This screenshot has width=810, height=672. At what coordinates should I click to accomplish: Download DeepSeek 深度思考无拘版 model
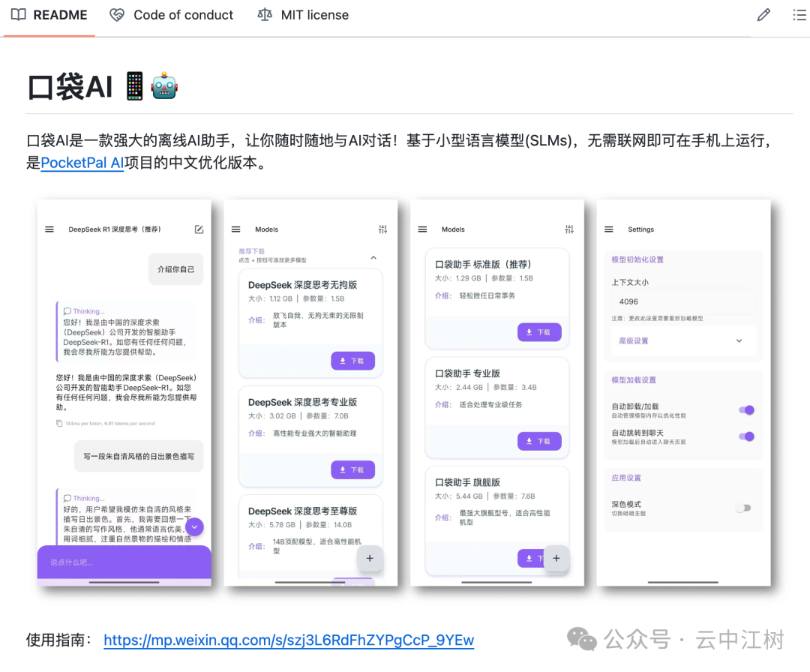tap(352, 361)
